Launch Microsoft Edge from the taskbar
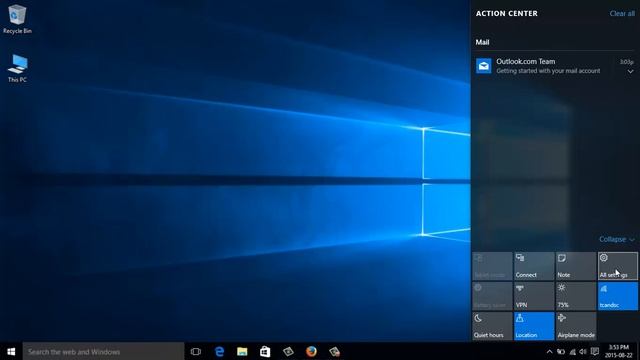 click(219, 351)
